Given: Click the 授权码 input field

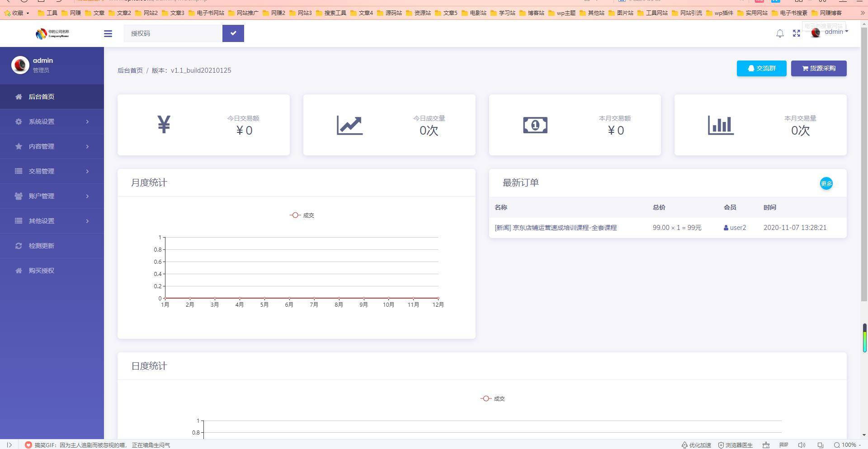Looking at the screenshot, I should point(173,33).
